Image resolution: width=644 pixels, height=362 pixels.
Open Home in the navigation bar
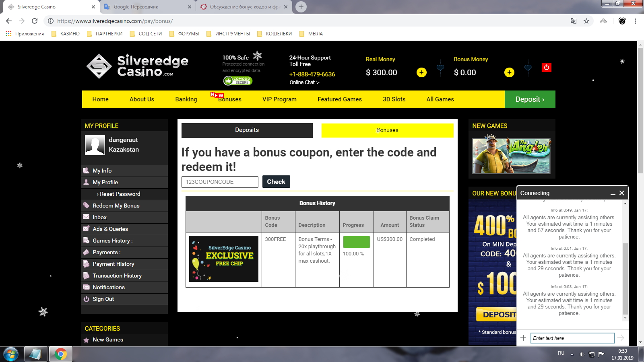coord(100,99)
